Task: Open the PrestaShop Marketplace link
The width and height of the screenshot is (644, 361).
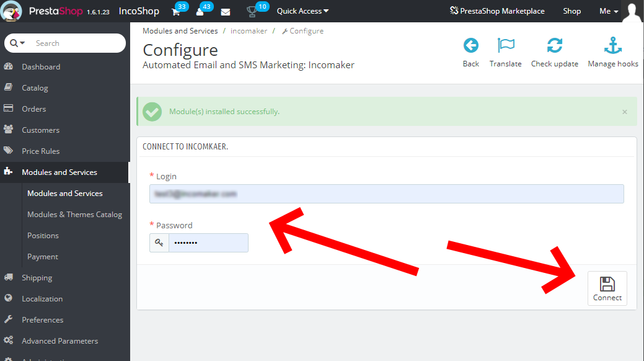Action: click(497, 11)
